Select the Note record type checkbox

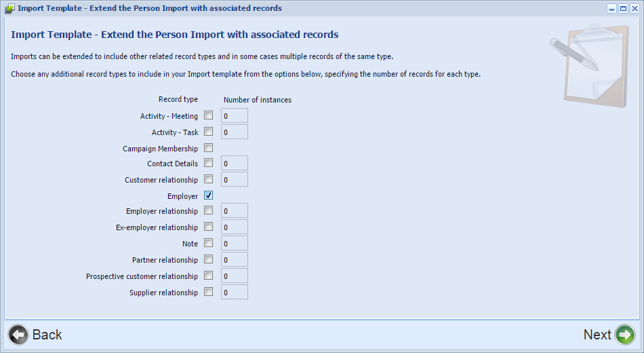[209, 243]
